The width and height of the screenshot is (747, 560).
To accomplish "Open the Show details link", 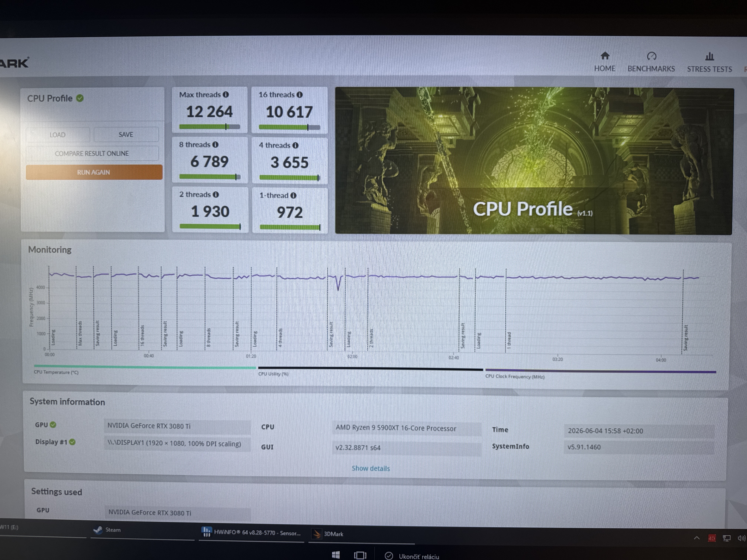I will (371, 468).
